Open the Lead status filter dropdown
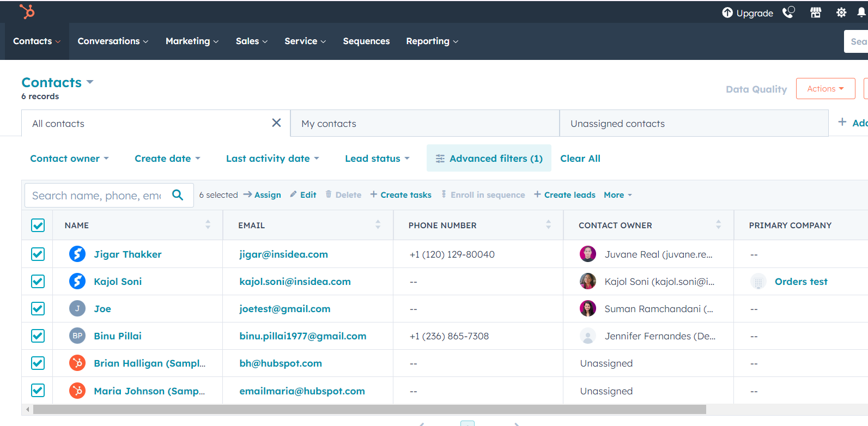Image resolution: width=868 pixels, height=426 pixels. (377, 159)
